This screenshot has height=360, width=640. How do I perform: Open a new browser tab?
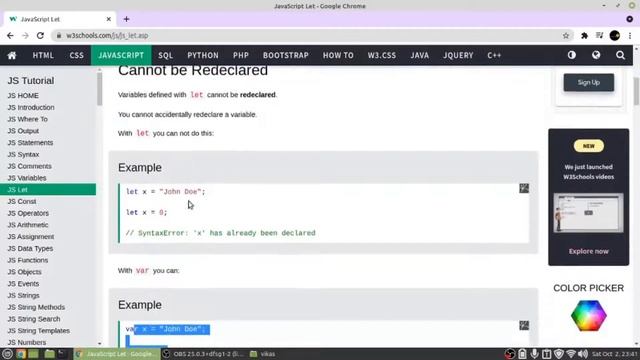pos(127,19)
